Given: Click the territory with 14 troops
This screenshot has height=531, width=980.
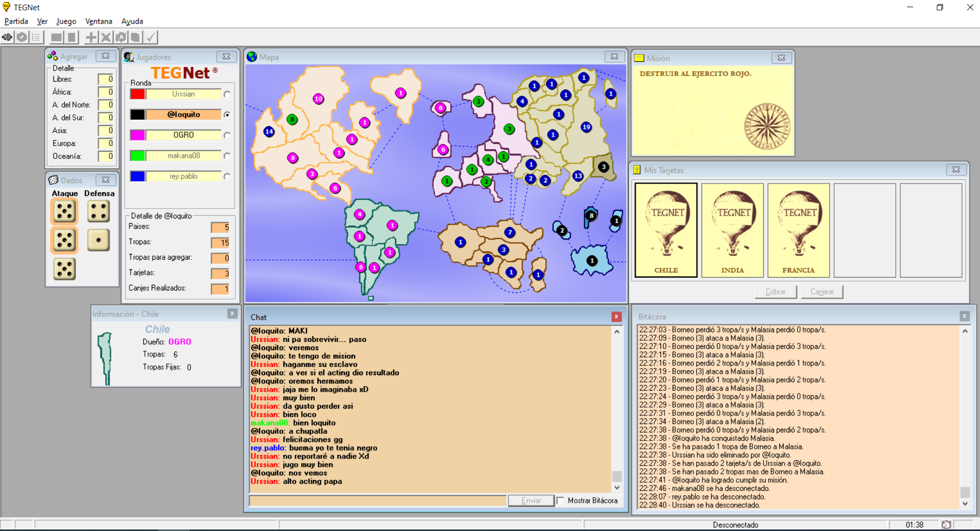Looking at the screenshot, I should pyautogui.click(x=269, y=132).
